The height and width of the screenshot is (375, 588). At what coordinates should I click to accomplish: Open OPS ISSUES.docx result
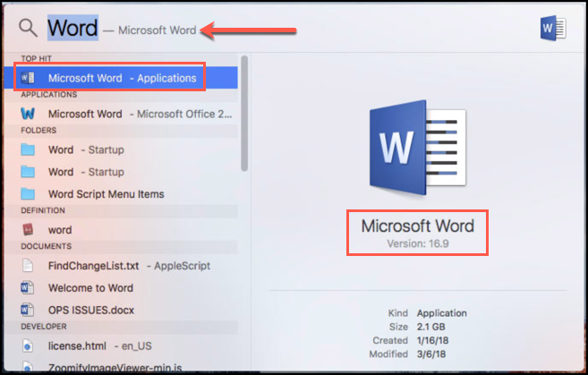click(121, 310)
